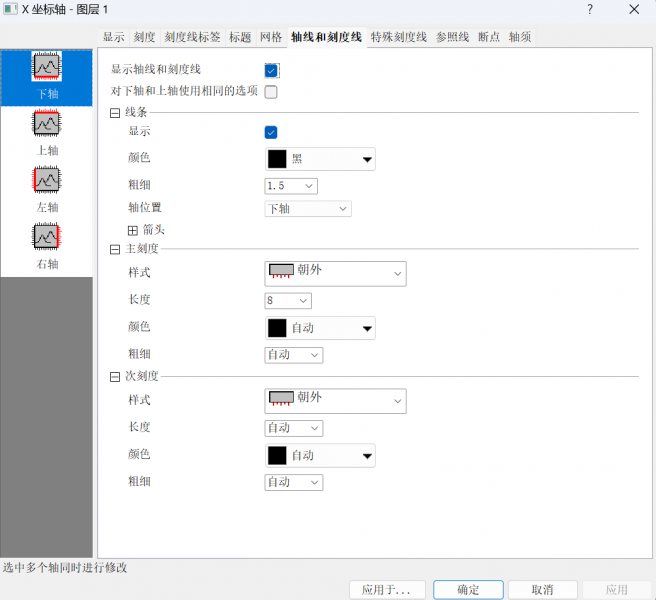Switch to the 标题 tab
Viewport: 656px width, 600px height.
pos(240,37)
